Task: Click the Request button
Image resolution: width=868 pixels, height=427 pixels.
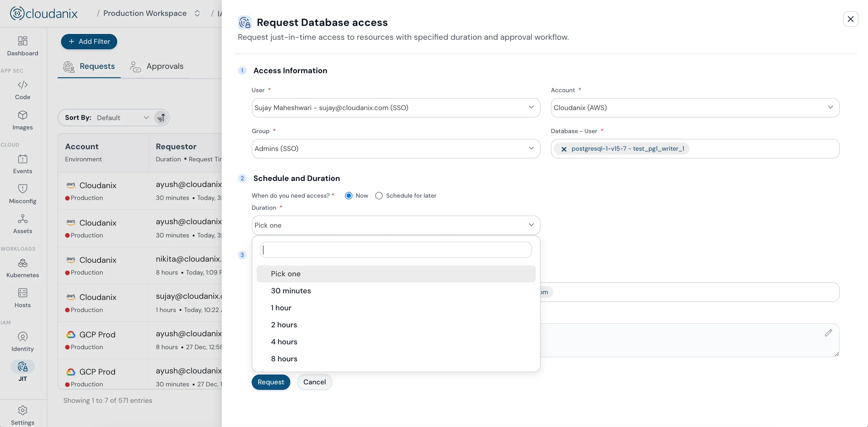Action: pyautogui.click(x=271, y=382)
